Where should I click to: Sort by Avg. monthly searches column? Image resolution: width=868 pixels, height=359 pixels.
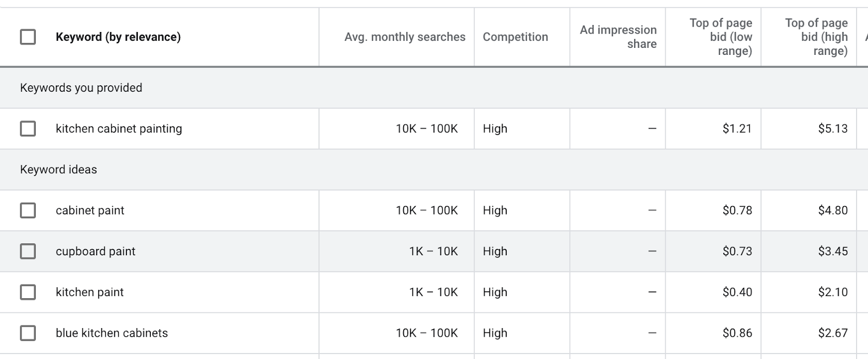point(405,37)
